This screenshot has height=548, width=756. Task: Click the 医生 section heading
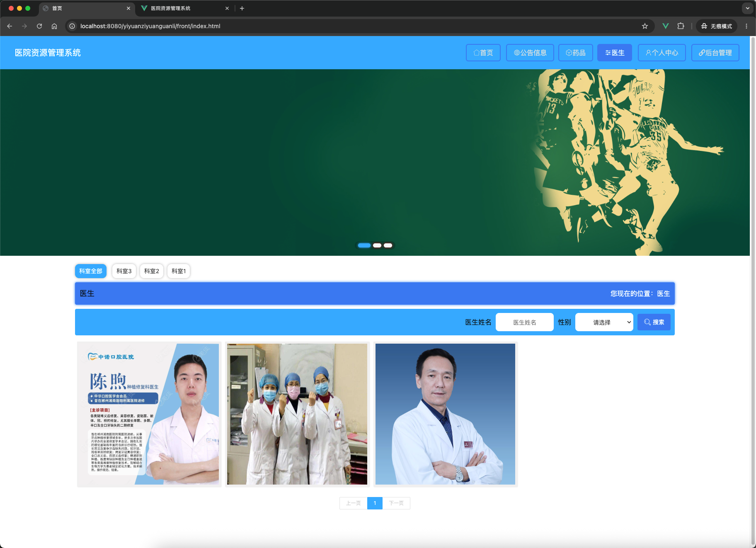tap(87, 293)
